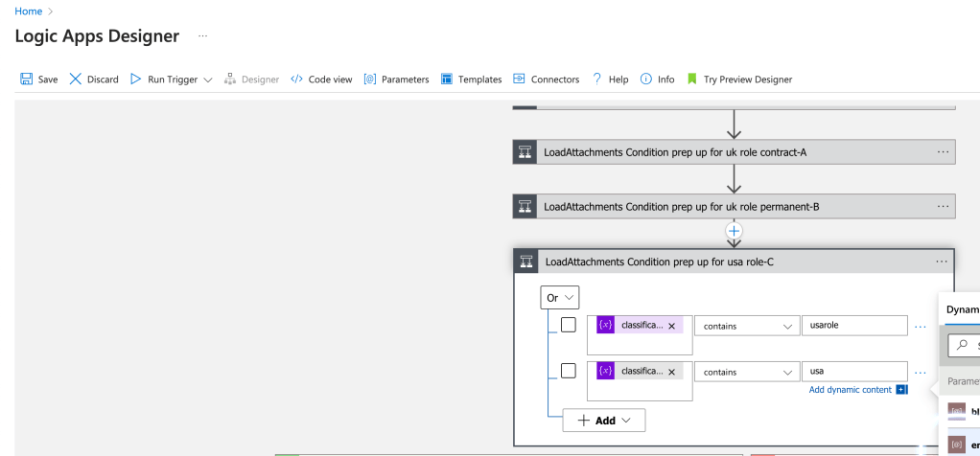Click the condition icon of usa role-C
The height and width of the screenshot is (456, 980).
(526, 262)
